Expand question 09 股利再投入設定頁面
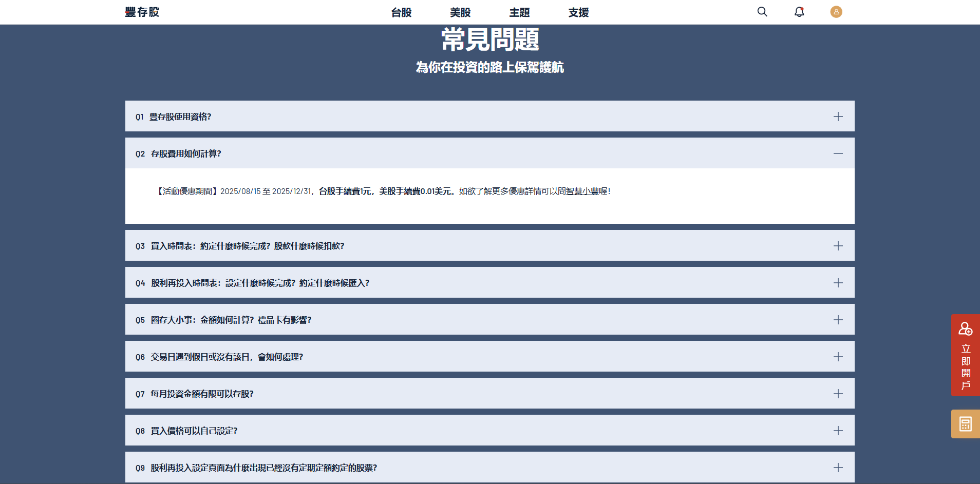Screen dimensions: 980x484 pos(838,468)
